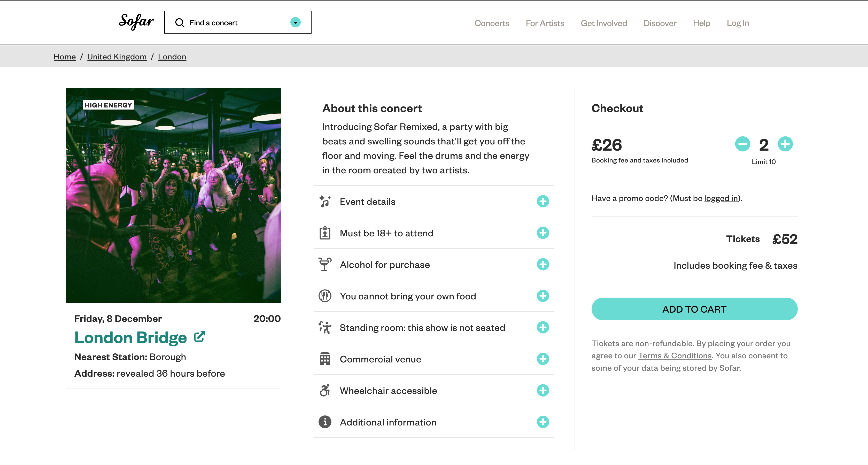This screenshot has width=868, height=465.
Task: Click the Additional information label
Action: [388, 423]
